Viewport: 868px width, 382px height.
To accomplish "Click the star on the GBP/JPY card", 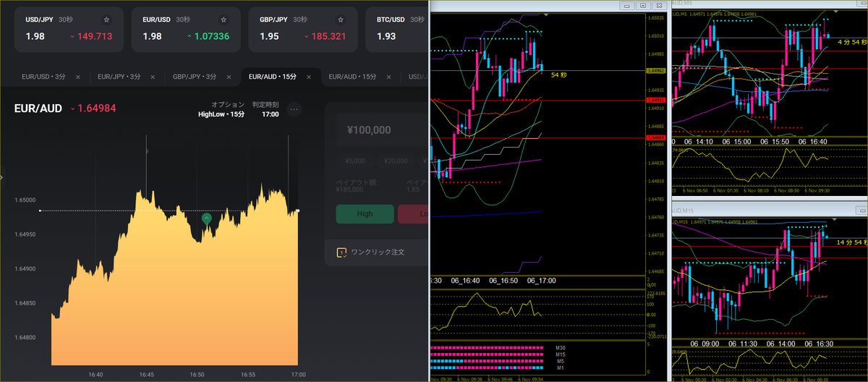I will pyautogui.click(x=340, y=20).
